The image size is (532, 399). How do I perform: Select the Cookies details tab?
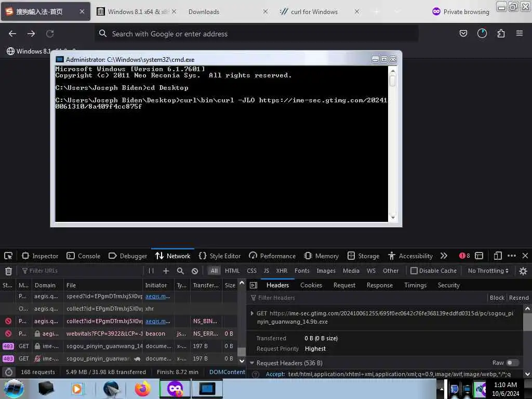click(x=311, y=285)
